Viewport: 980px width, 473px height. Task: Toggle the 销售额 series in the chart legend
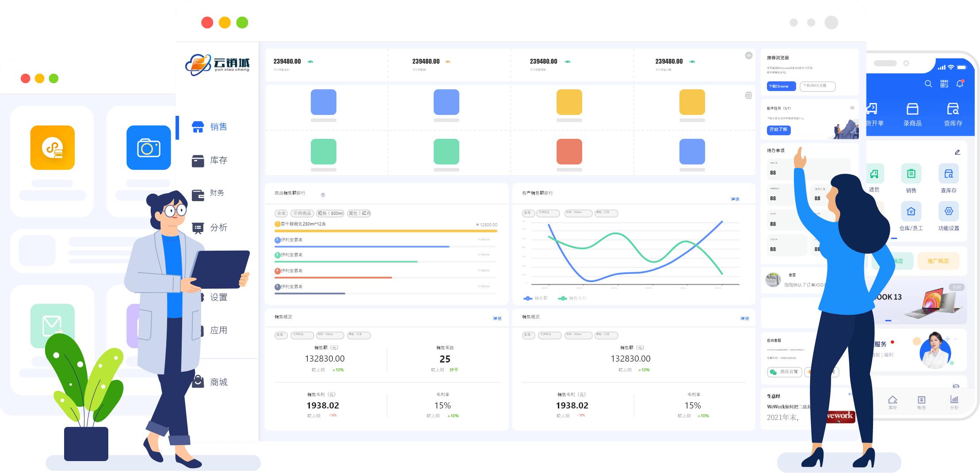(535, 298)
